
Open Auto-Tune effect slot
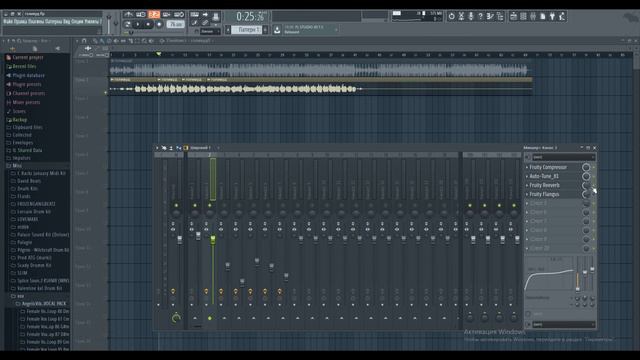click(x=544, y=176)
